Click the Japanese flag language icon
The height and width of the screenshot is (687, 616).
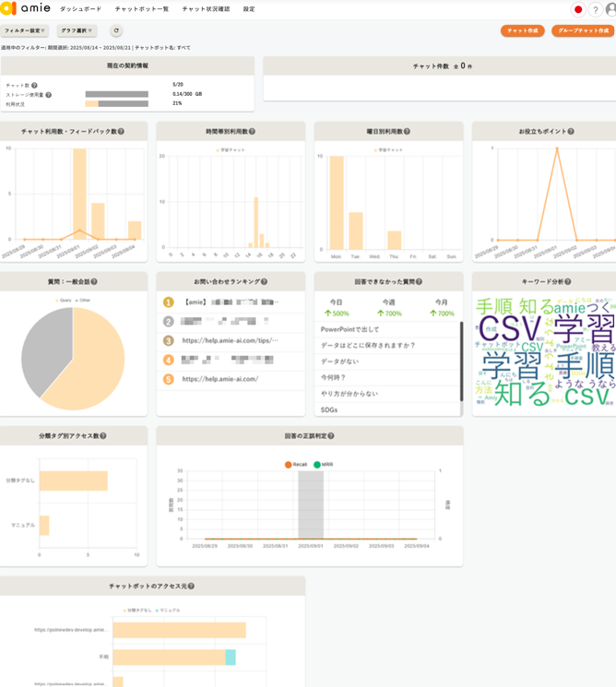coord(578,9)
